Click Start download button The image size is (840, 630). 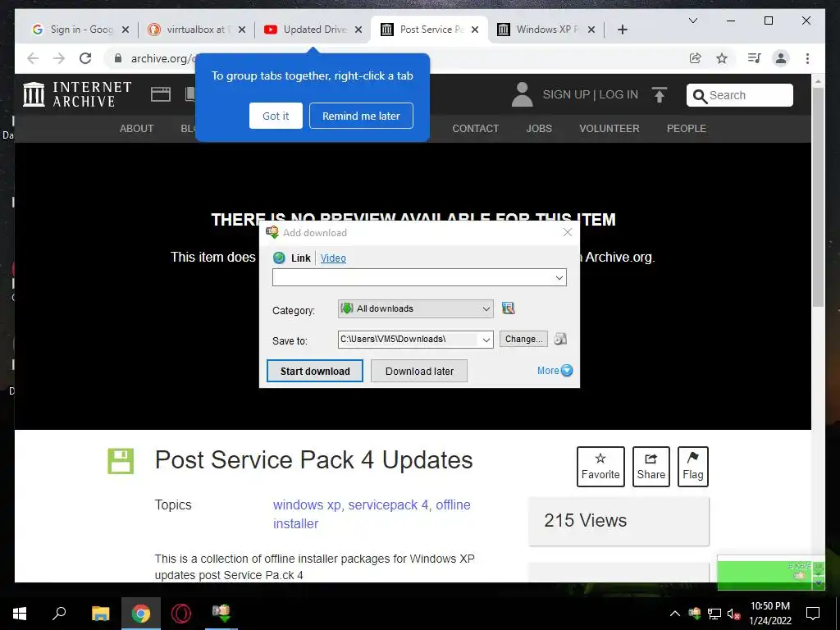coord(315,371)
